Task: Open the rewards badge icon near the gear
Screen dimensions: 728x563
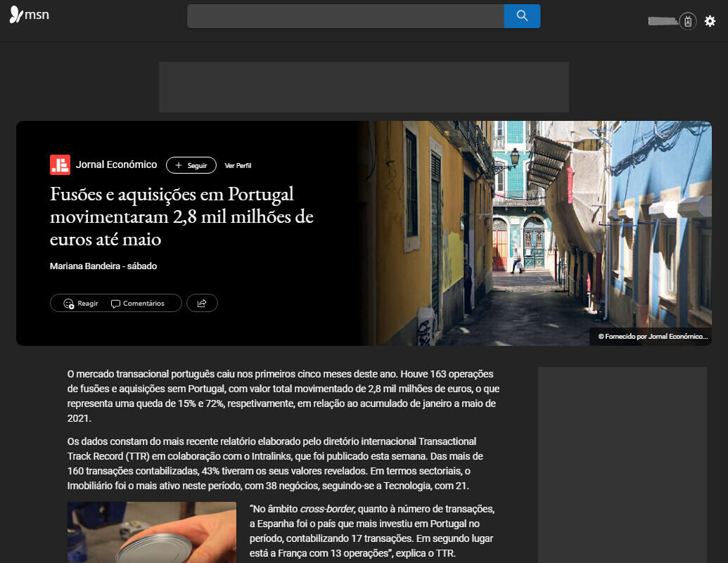Action: coord(687,21)
